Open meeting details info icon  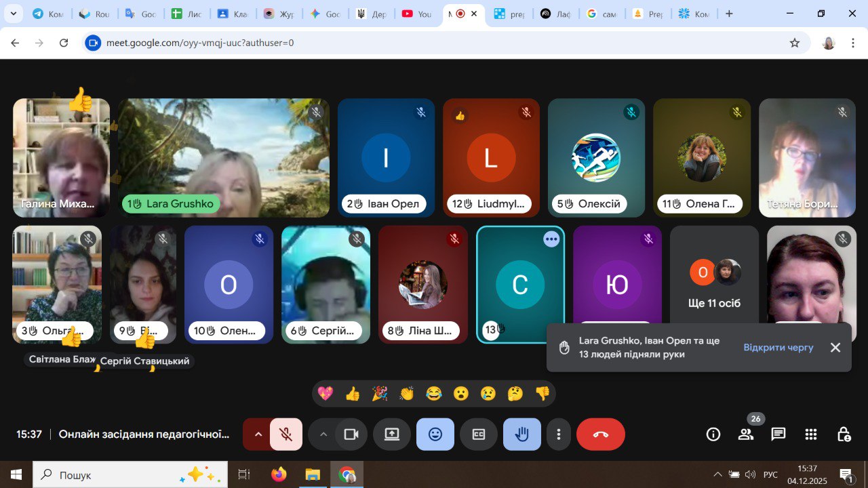(713, 434)
